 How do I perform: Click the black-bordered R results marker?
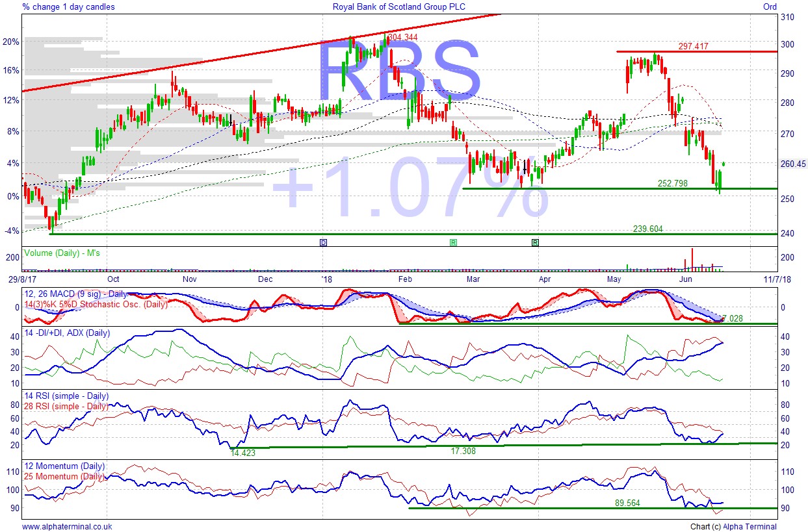coord(535,242)
